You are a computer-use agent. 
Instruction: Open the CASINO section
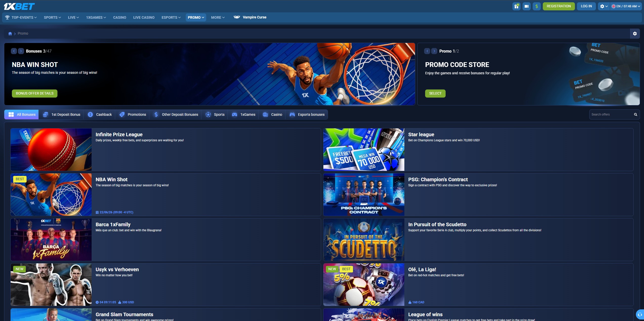(120, 17)
